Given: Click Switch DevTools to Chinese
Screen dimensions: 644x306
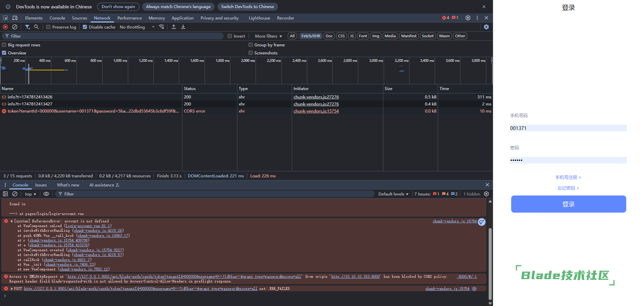Looking at the screenshot, I should pyautogui.click(x=248, y=7).
